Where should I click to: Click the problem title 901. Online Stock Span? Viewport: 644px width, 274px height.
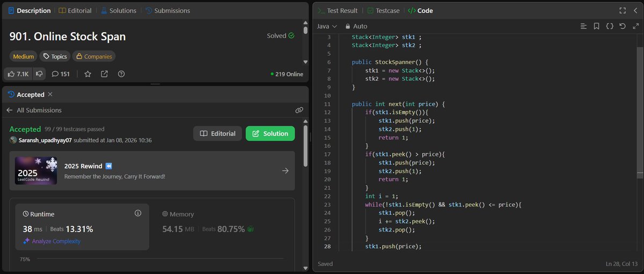tap(68, 37)
